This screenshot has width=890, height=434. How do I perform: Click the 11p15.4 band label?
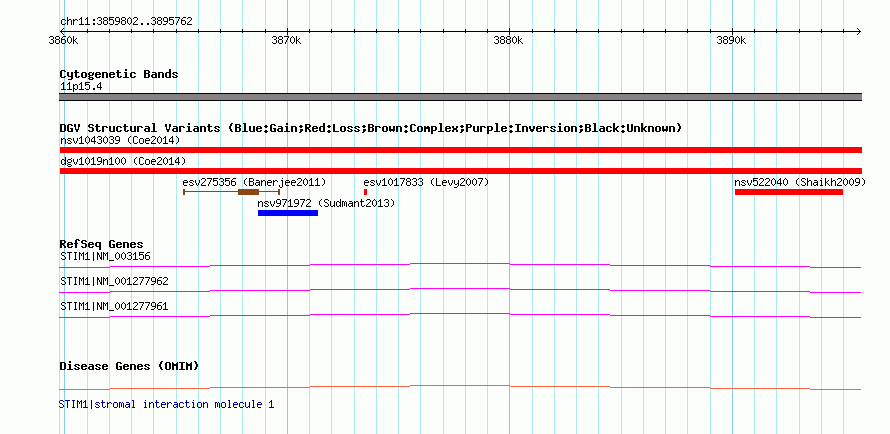(x=81, y=87)
